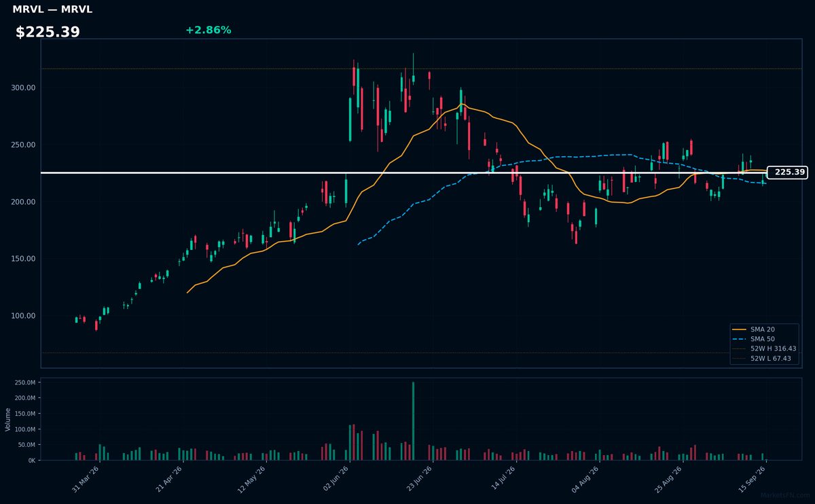Click the 0K volume axis label
Screen dimensions: 815x504
click(x=32, y=461)
